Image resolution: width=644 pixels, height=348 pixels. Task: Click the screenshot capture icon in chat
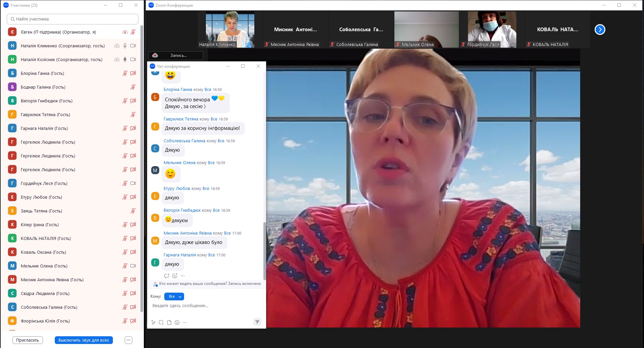click(161, 322)
